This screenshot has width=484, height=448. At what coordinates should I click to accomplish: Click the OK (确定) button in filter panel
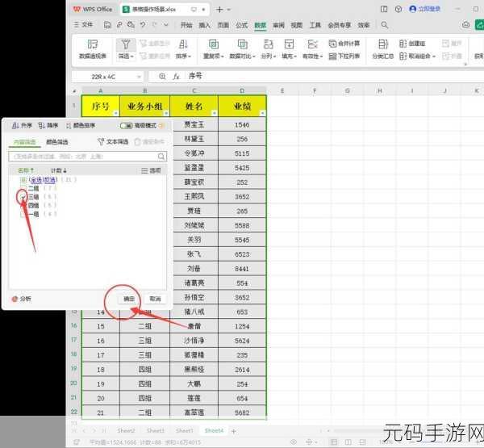pyautogui.click(x=129, y=299)
